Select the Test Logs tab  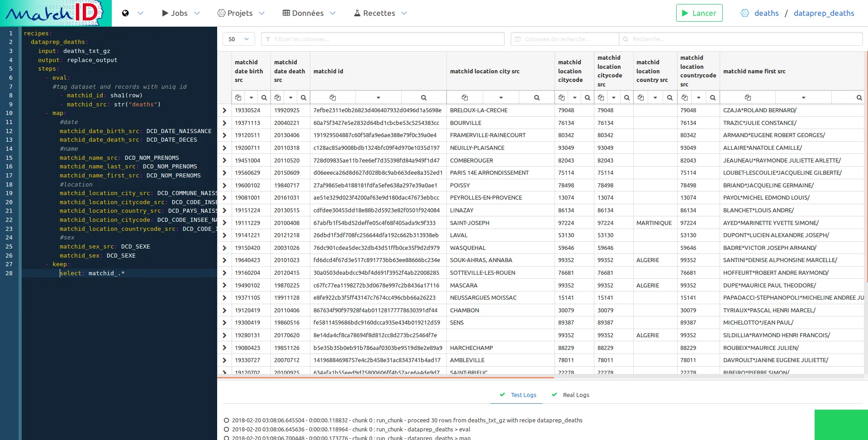(x=522, y=395)
